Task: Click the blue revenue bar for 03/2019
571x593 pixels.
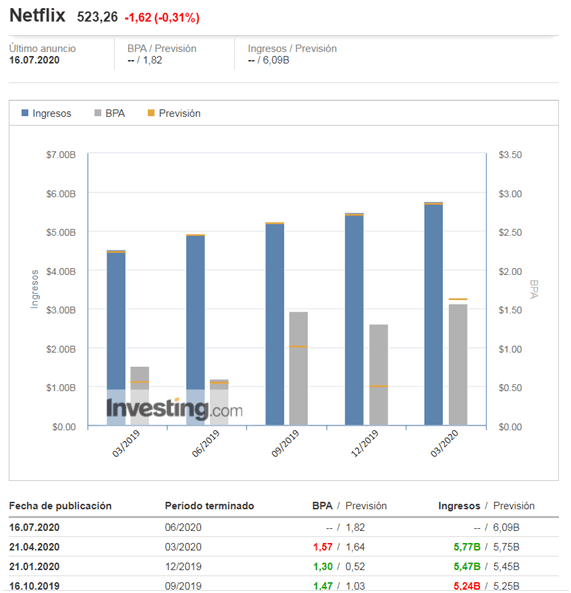Action: click(116, 338)
